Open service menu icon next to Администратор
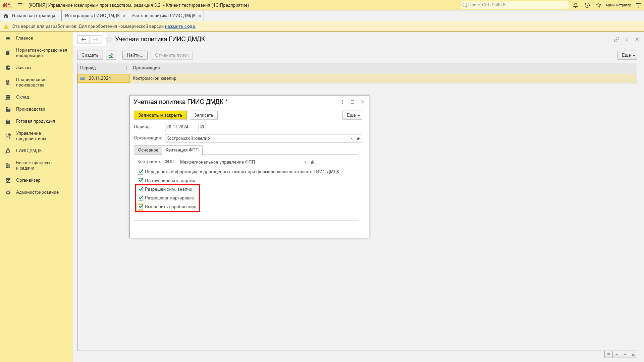 point(638,5)
